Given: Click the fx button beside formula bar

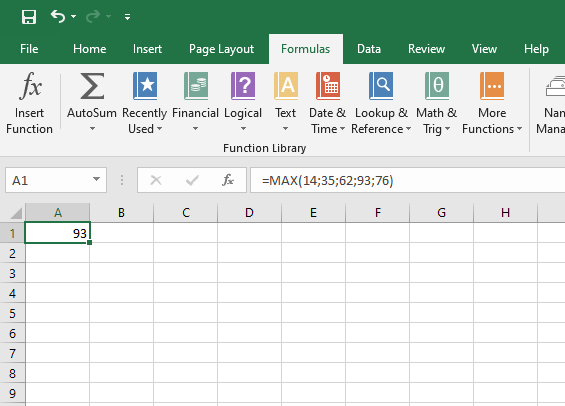Looking at the screenshot, I should point(228,179).
